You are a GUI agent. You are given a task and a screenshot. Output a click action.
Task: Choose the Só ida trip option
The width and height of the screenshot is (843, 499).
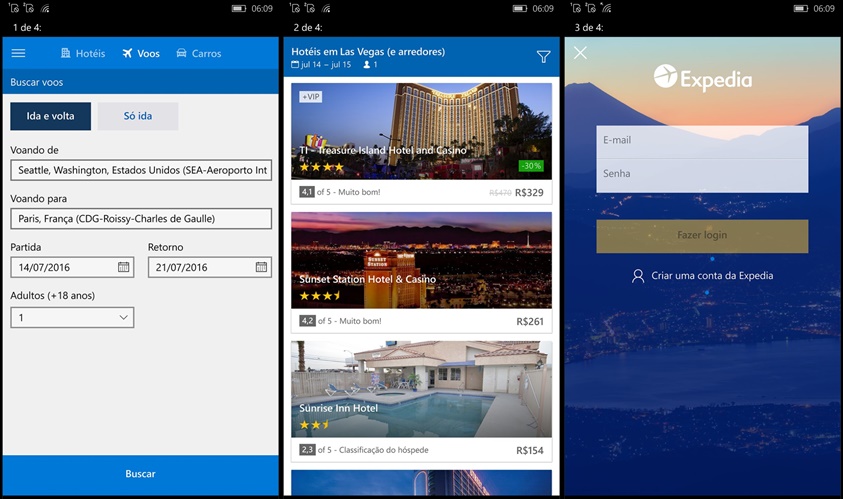coord(138,116)
